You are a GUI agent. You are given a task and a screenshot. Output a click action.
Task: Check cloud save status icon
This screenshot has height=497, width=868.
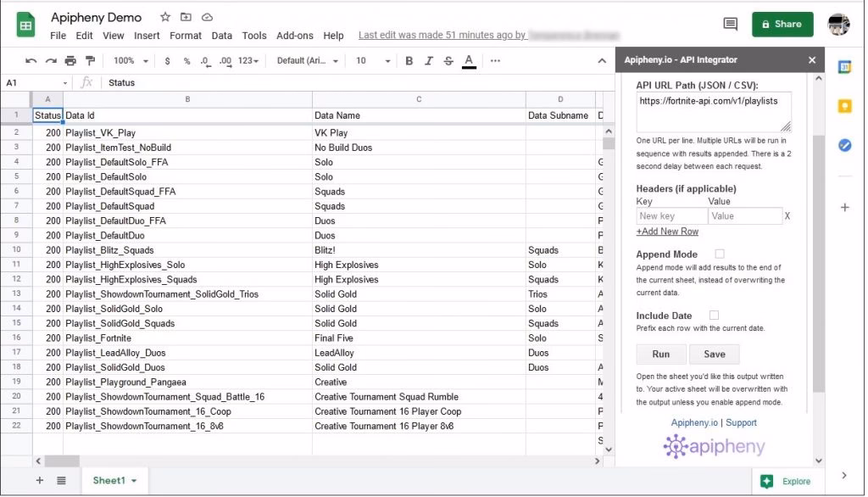[207, 17]
